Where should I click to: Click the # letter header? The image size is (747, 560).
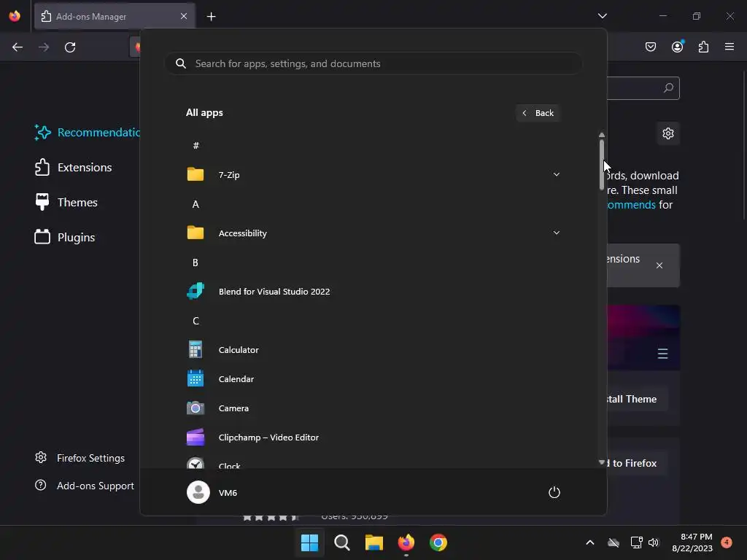point(196,146)
